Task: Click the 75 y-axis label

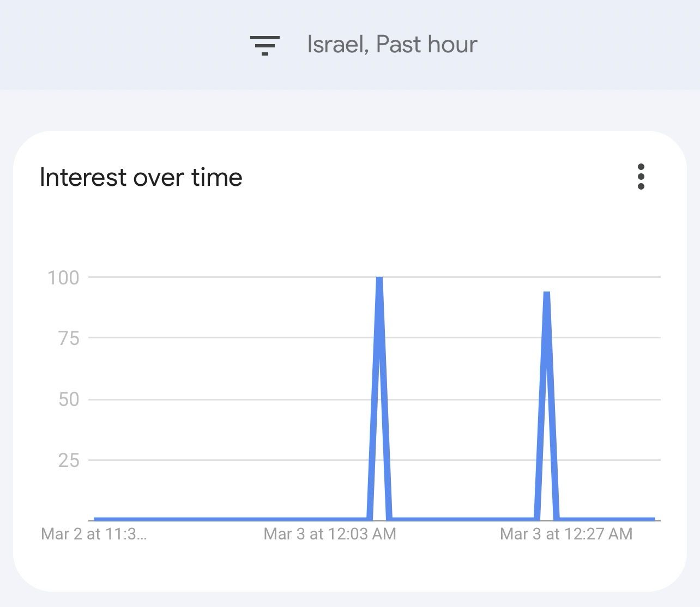Action: (x=69, y=338)
